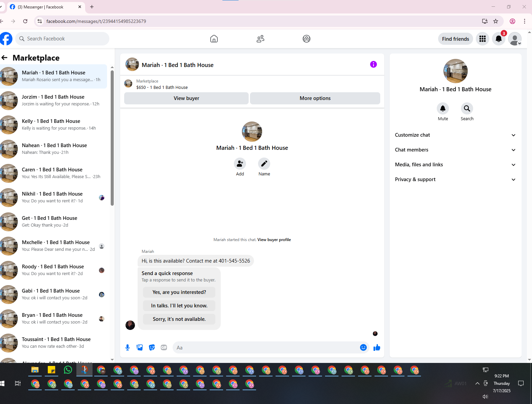532x404 pixels.
Task: Open the Roody conversation
Action: pos(54,270)
